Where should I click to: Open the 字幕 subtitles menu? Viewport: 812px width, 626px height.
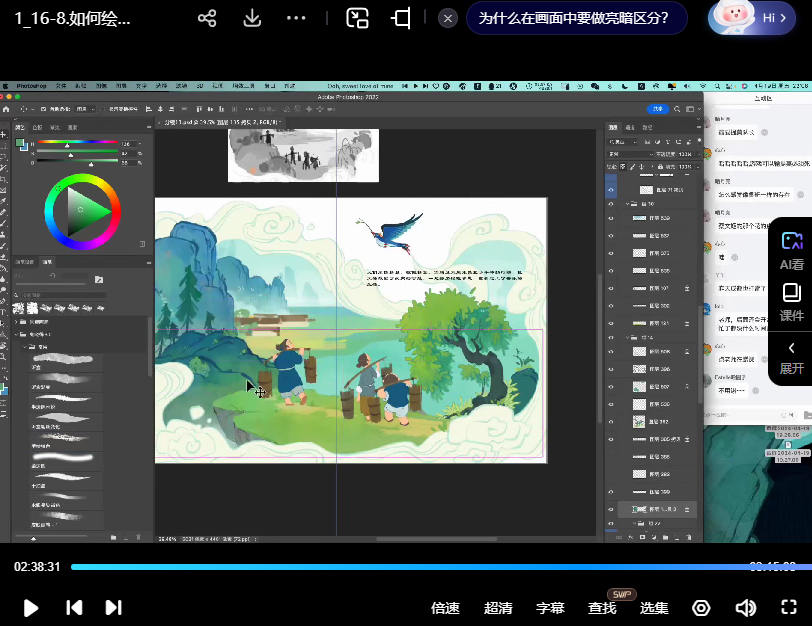click(x=550, y=608)
